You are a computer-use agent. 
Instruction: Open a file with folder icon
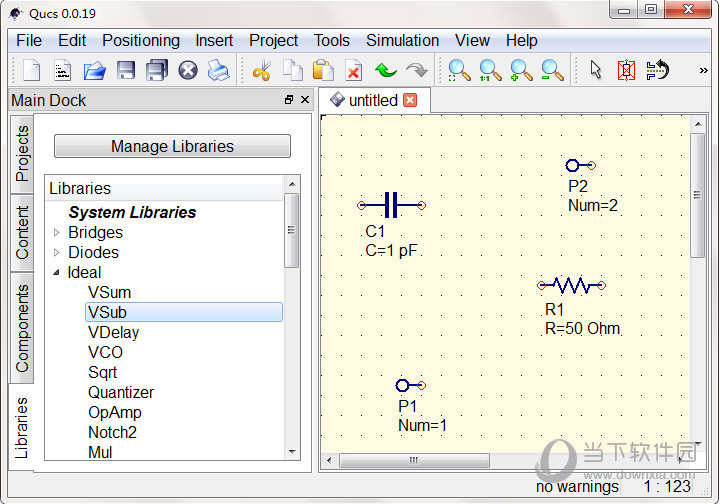94,71
